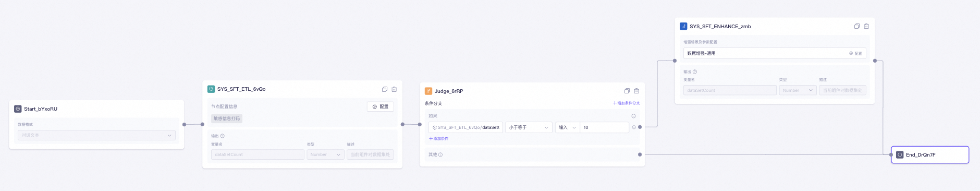Click the 条件分支 label
Viewport: 980px width, 191px height.
coord(433,103)
